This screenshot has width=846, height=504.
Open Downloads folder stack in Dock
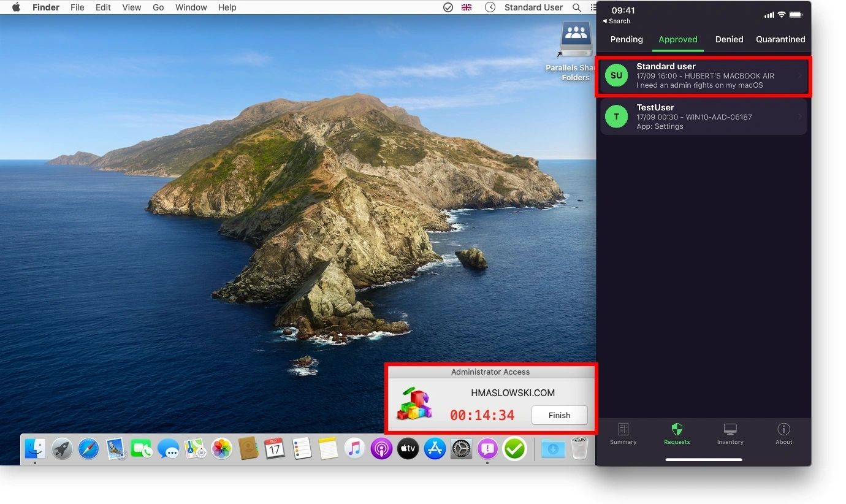click(x=553, y=449)
